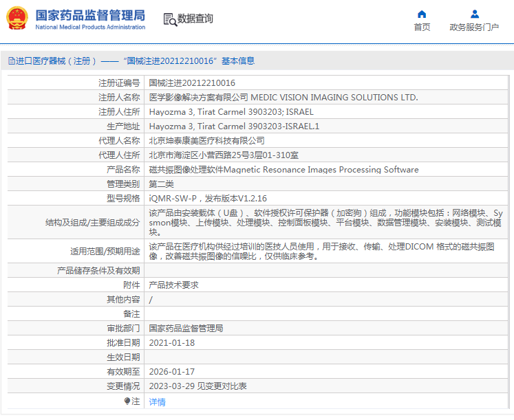Click the bulb icon next to 注

point(127,401)
